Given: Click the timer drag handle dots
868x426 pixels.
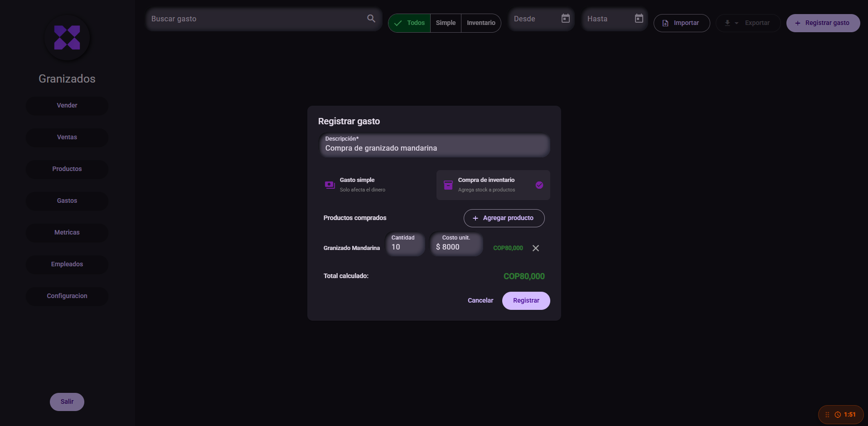Looking at the screenshot, I should 827,415.
